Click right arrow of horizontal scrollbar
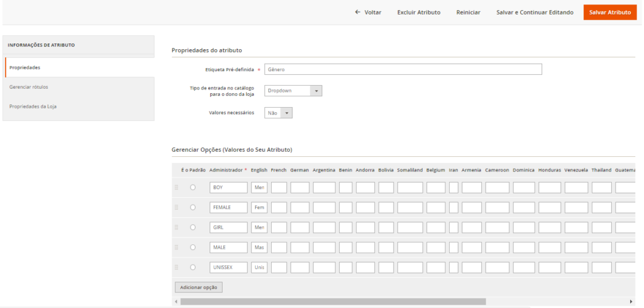Viewport: 644px width, 308px height. click(631, 302)
